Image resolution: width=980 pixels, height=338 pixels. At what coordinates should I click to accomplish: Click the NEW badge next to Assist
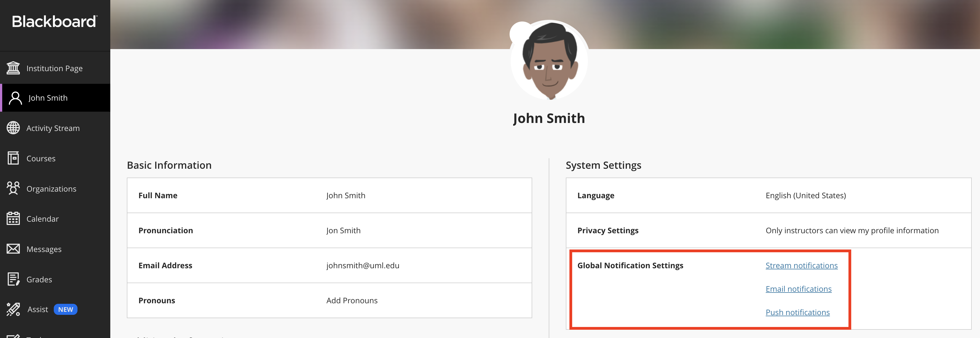[65, 310]
